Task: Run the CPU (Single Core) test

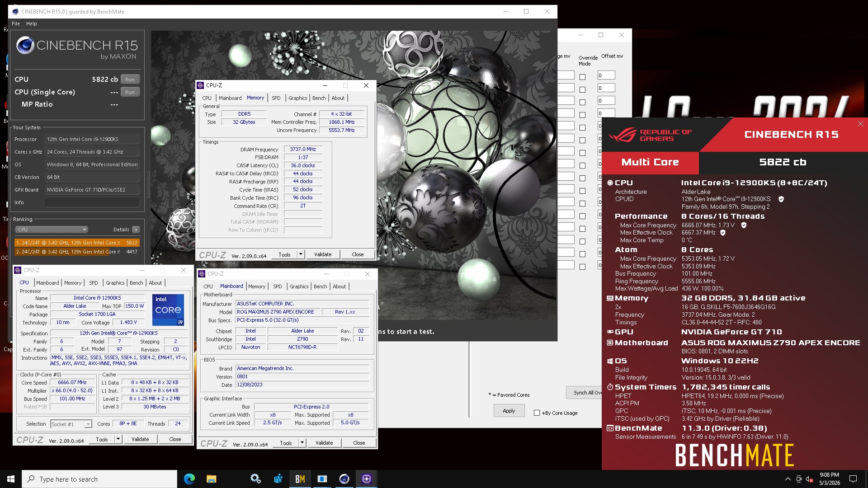Action: click(x=130, y=92)
